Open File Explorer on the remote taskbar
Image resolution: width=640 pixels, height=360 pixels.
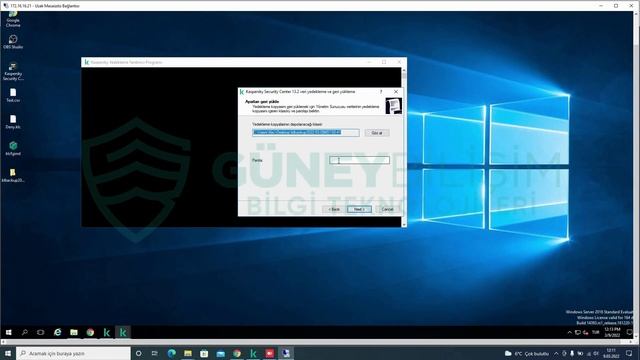(74, 333)
